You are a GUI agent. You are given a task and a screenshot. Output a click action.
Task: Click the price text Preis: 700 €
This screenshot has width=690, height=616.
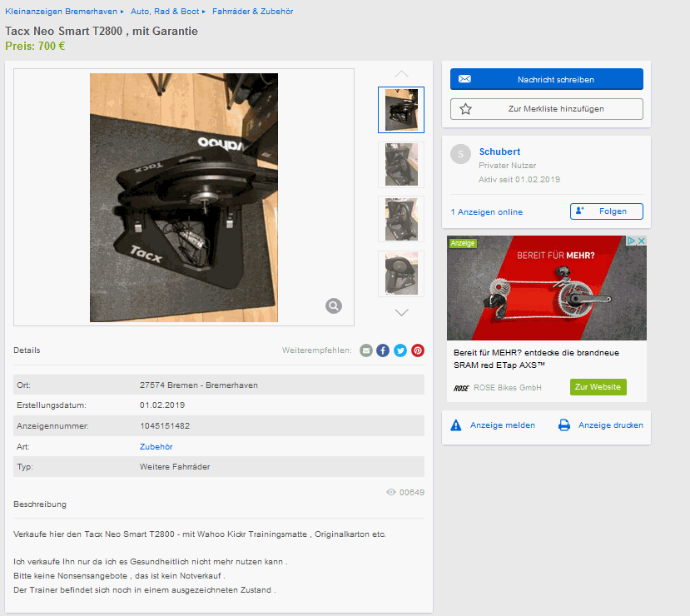(35, 47)
